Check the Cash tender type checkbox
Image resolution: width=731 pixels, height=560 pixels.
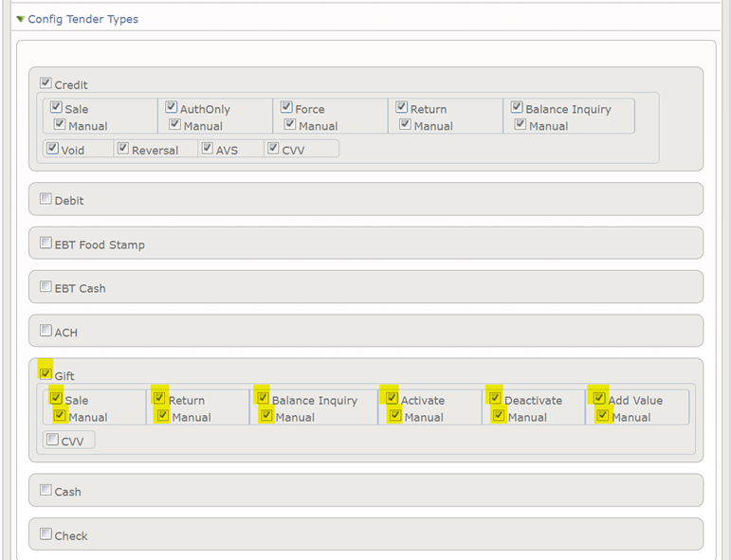click(46, 491)
